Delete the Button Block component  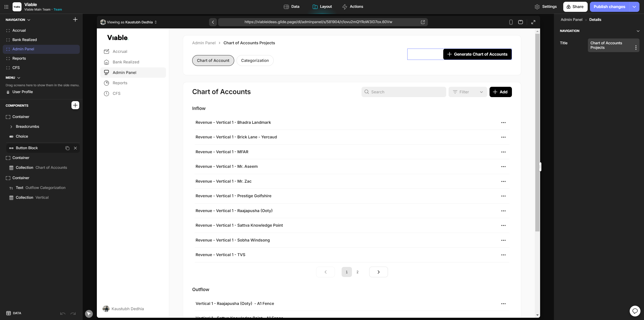[75, 148]
